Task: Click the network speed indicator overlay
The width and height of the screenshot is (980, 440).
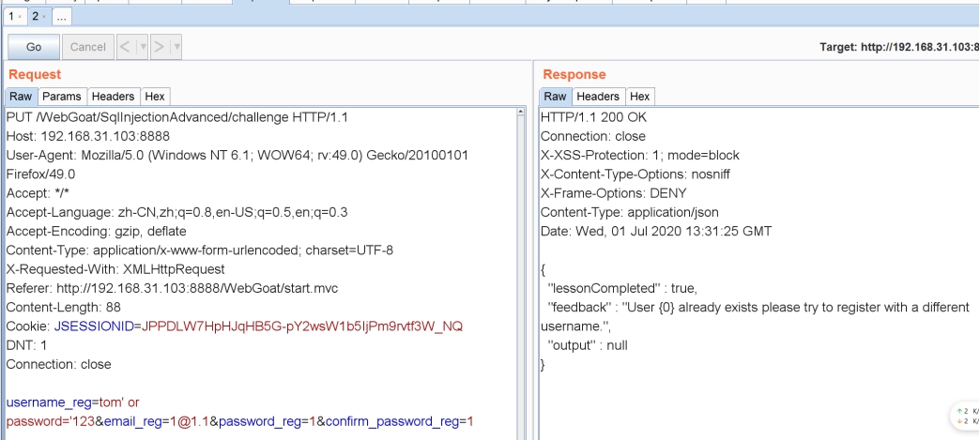Action: point(966,417)
